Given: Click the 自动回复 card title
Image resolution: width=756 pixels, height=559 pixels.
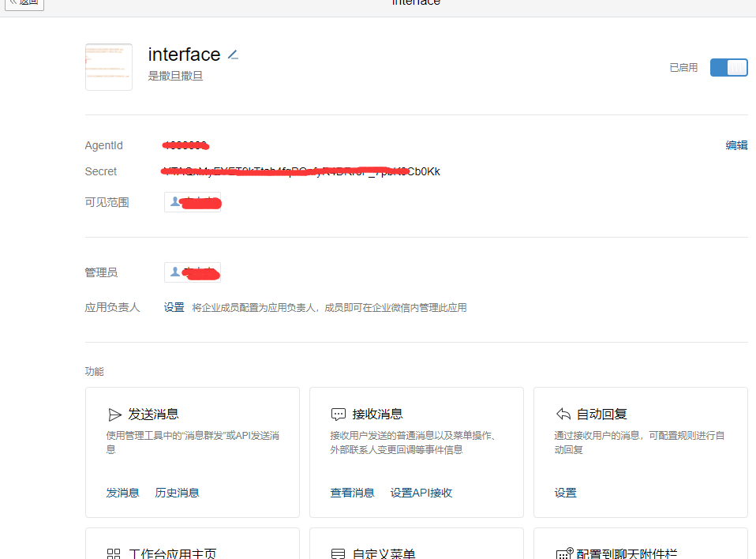Looking at the screenshot, I should click(x=601, y=415).
